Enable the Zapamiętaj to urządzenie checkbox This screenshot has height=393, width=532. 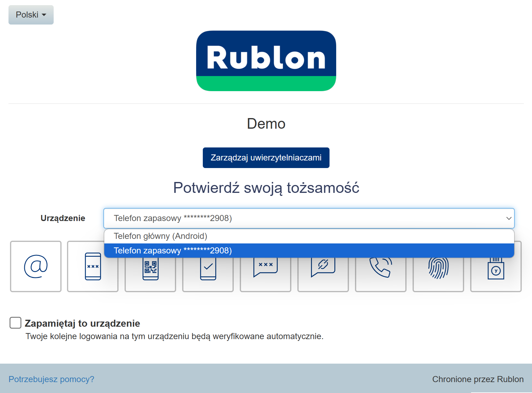[15, 323]
